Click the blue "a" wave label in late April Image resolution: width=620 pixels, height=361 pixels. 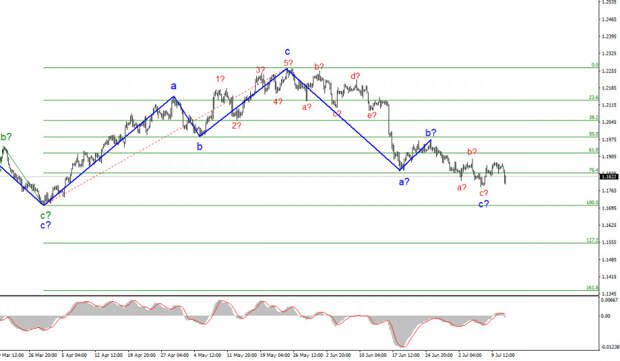[x=173, y=86]
